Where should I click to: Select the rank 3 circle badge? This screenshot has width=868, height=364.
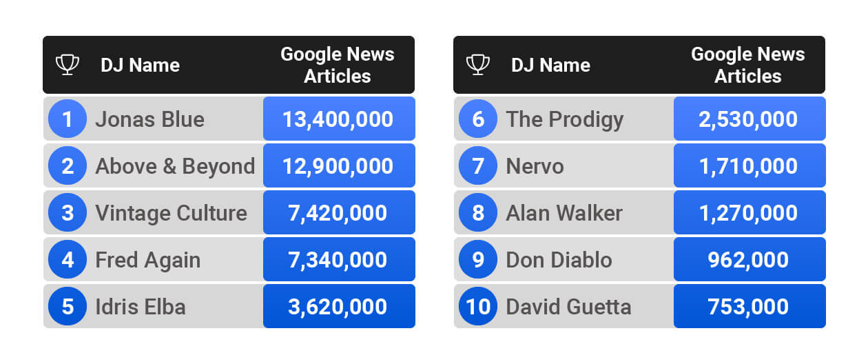(68, 213)
